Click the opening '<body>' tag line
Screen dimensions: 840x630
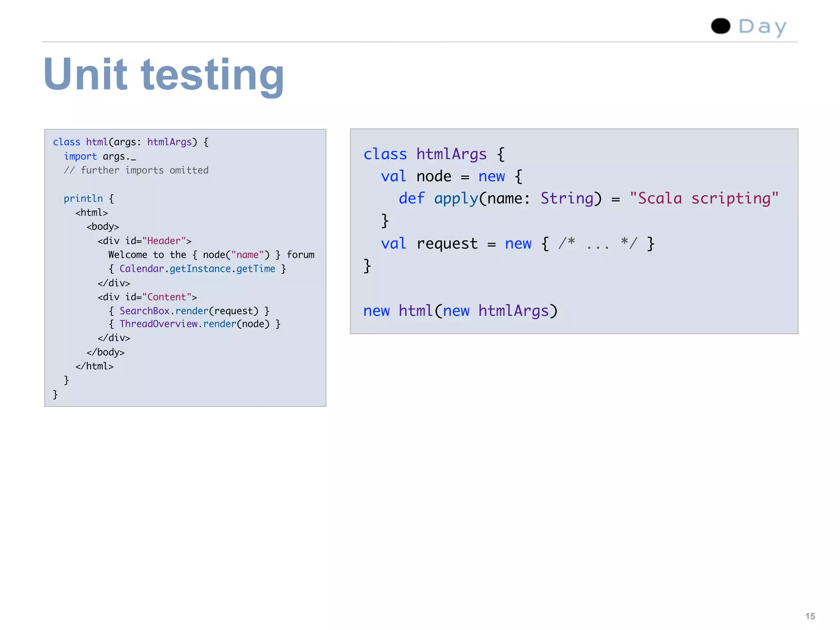pos(103,226)
